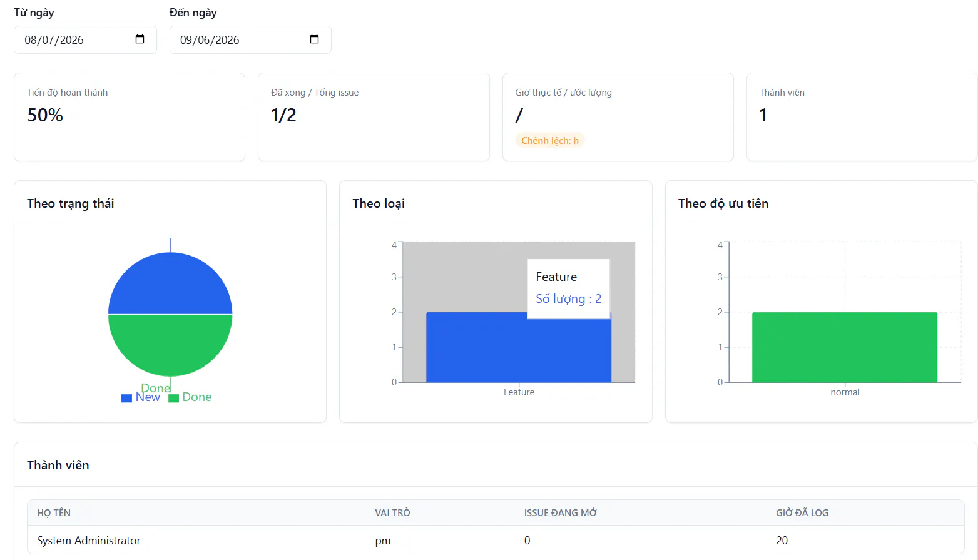Click the Giờ thực tế / ước lượng label
Image resolution: width=978 pixels, height=560 pixels.
(564, 93)
